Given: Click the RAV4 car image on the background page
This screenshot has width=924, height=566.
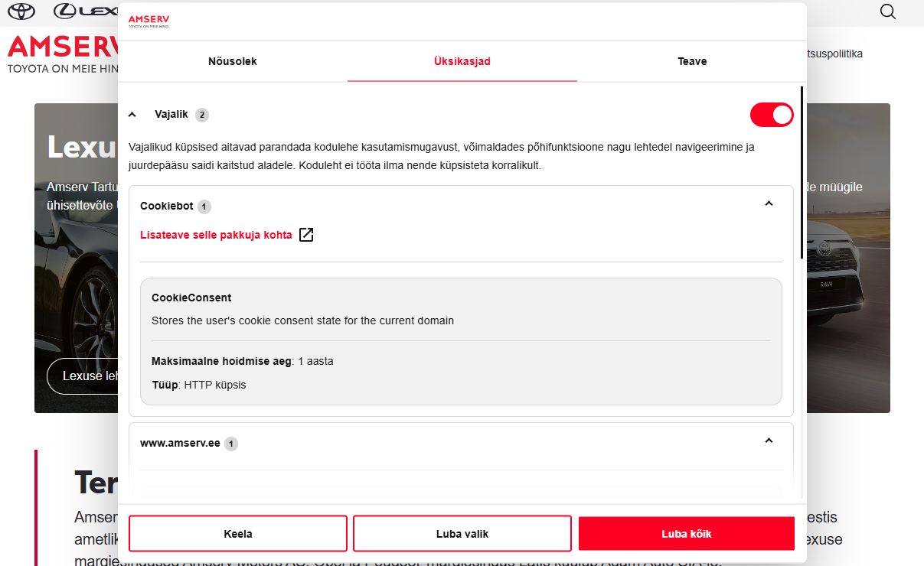Looking at the screenshot, I should (x=848, y=259).
